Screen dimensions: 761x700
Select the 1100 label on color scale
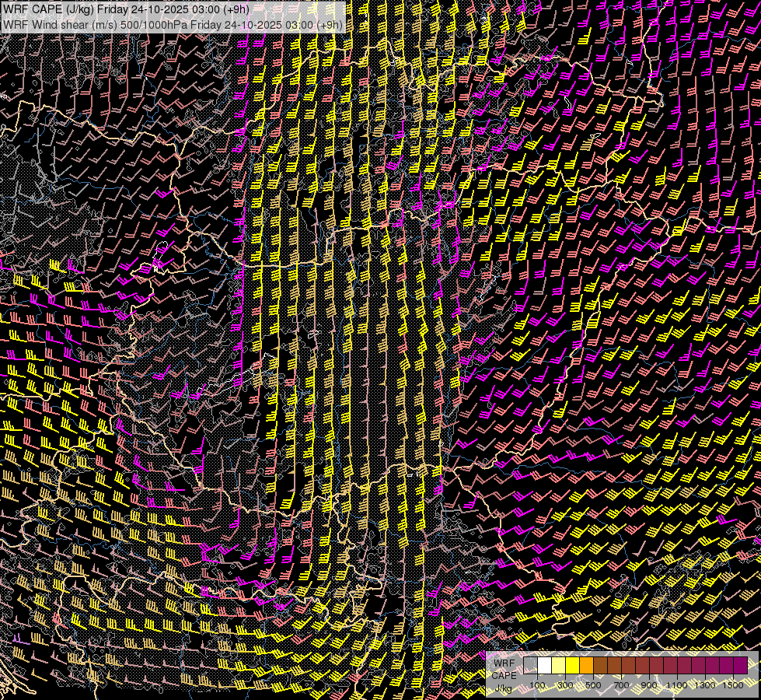point(677,685)
